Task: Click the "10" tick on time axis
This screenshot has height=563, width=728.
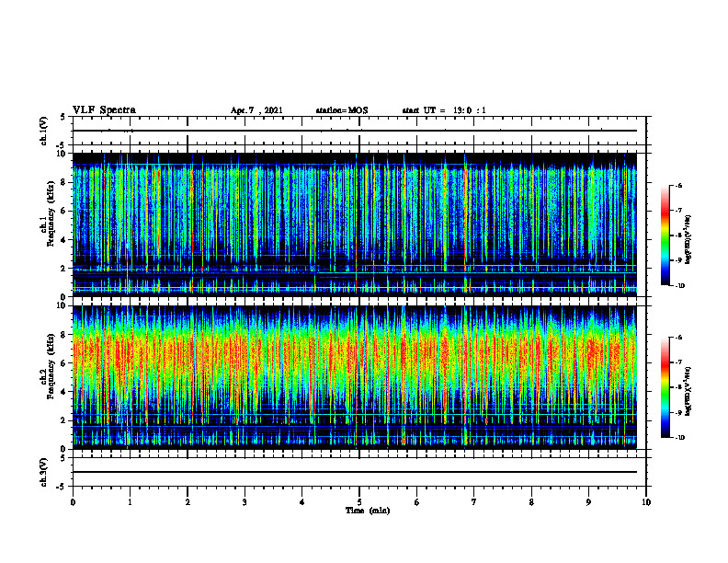Action: point(646,502)
